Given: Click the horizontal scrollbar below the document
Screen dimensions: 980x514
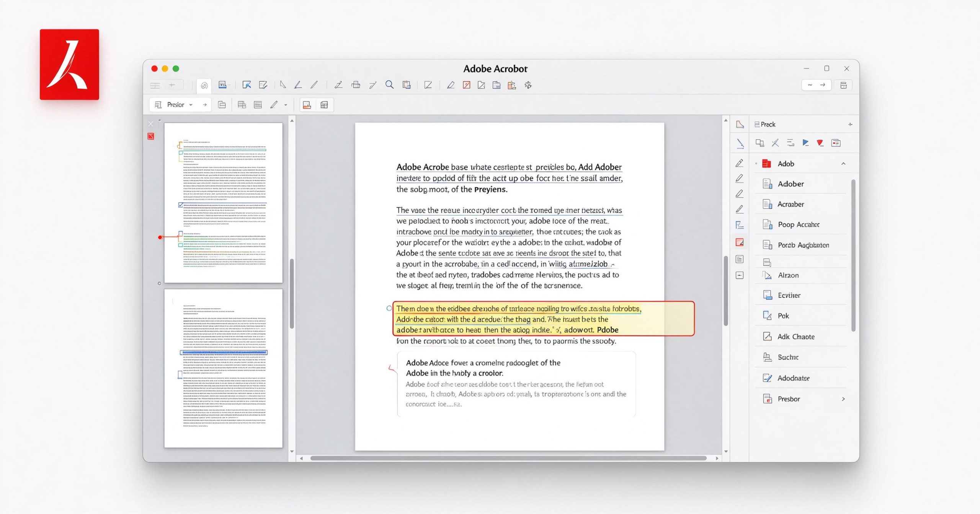Looking at the screenshot, I should tap(508, 458).
